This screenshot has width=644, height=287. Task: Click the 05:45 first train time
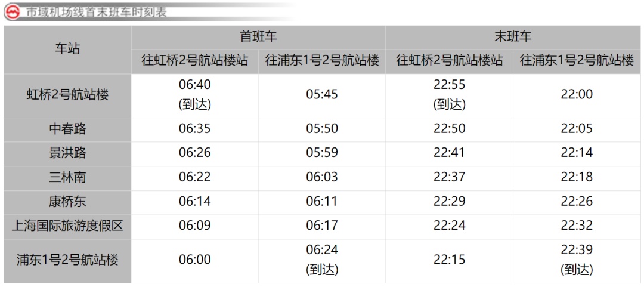point(322,94)
